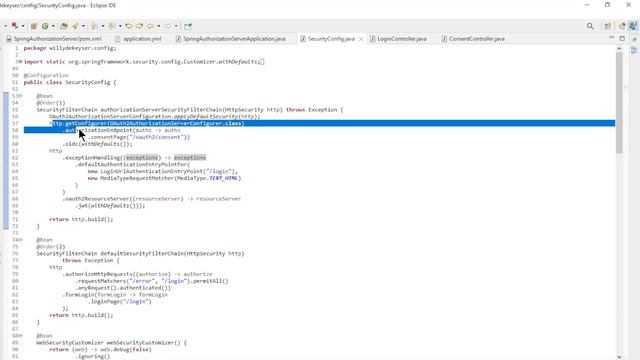This screenshot has width=640, height=360.
Task: Click the '@Order(1)' annotation
Action: tap(51, 103)
